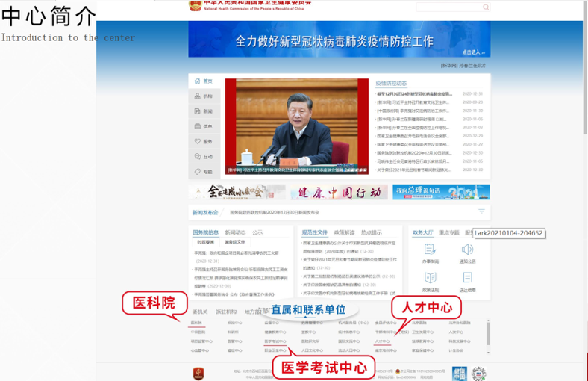
Task: Click the QR code in the footer
Action: pos(479,374)
